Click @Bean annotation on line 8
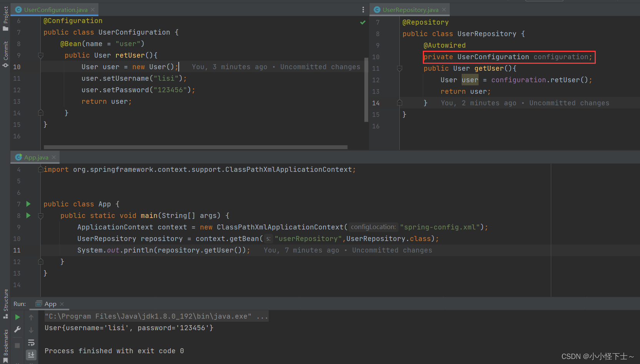640x364 pixels. pos(71,44)
